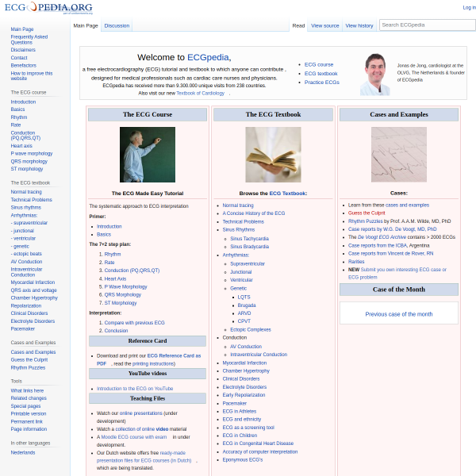476x476 pixels.
Task: Open the open book textbook thumbnail
Action: coord(273,155)
